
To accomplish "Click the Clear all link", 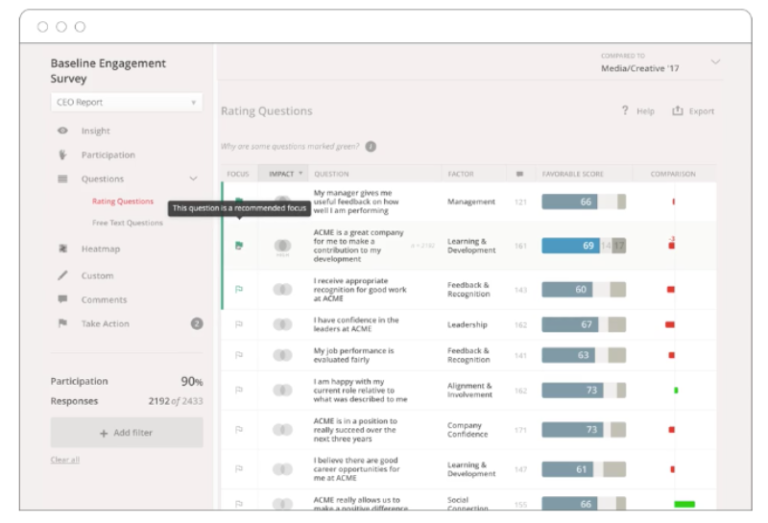I will 65,460.
